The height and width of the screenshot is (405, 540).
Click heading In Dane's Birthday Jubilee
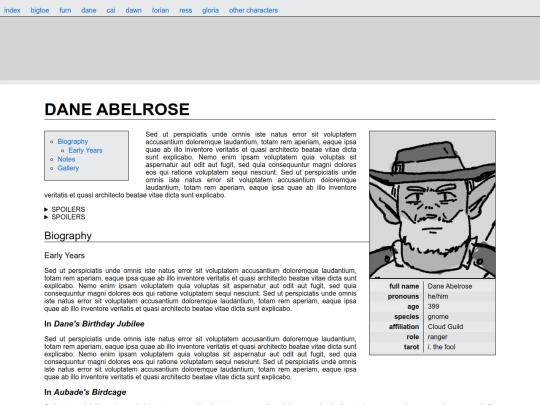click(x=94, y=324)
